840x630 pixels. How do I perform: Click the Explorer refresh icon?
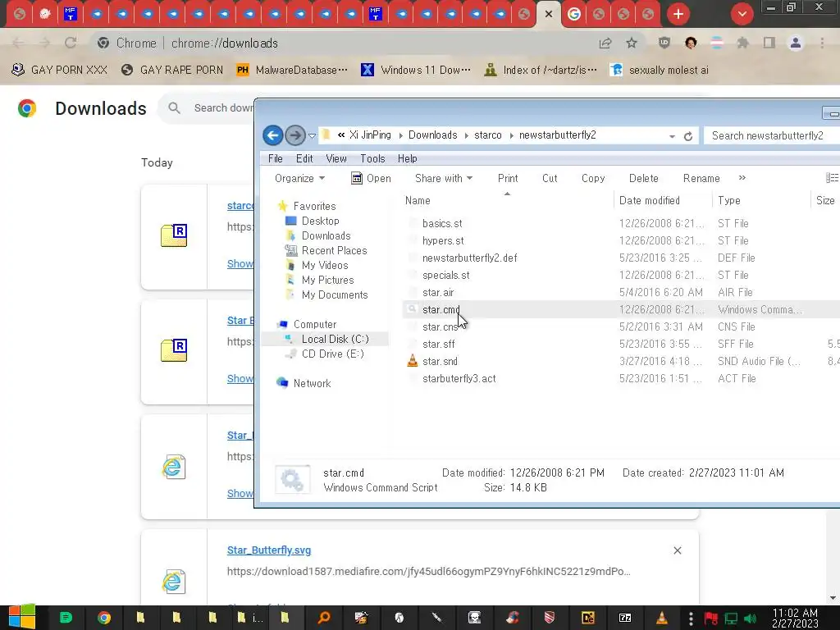point(688,136)
